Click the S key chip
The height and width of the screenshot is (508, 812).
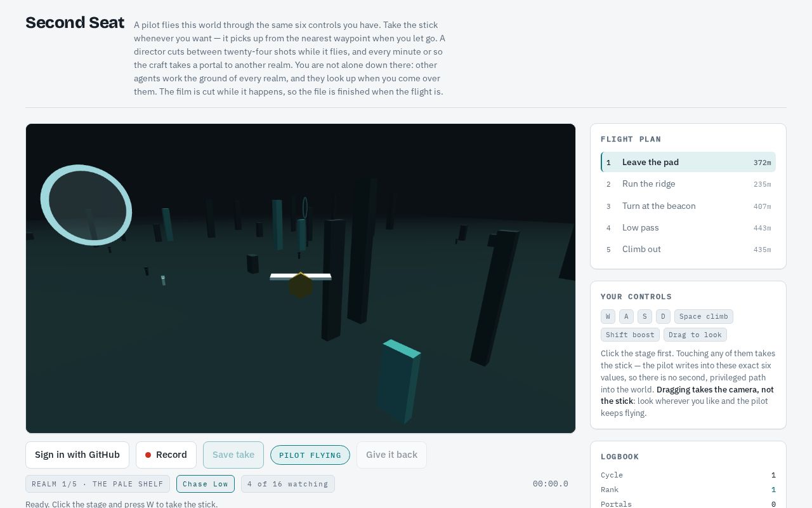click(x=645, y=316)
